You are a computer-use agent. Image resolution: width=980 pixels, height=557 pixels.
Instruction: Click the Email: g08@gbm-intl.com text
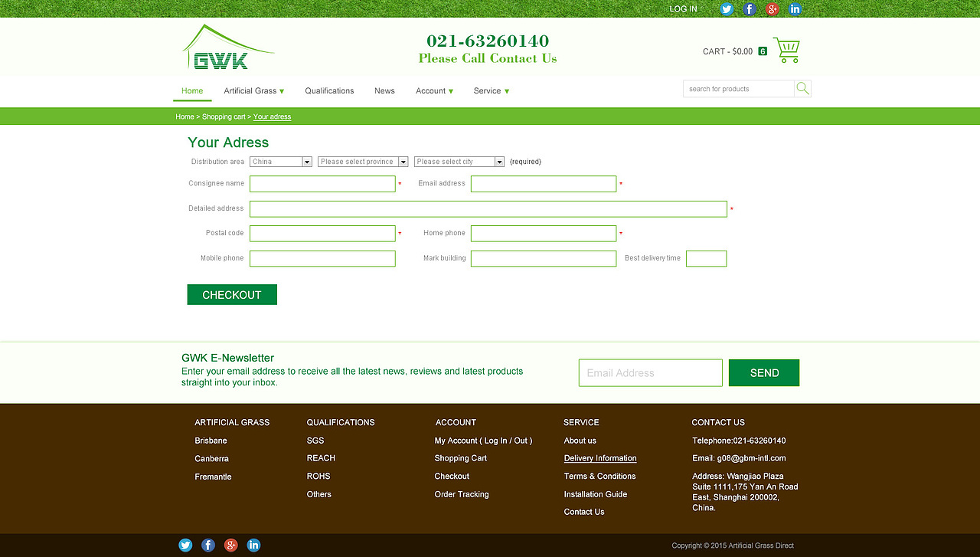pyautogui.click(x=739, y=458)
